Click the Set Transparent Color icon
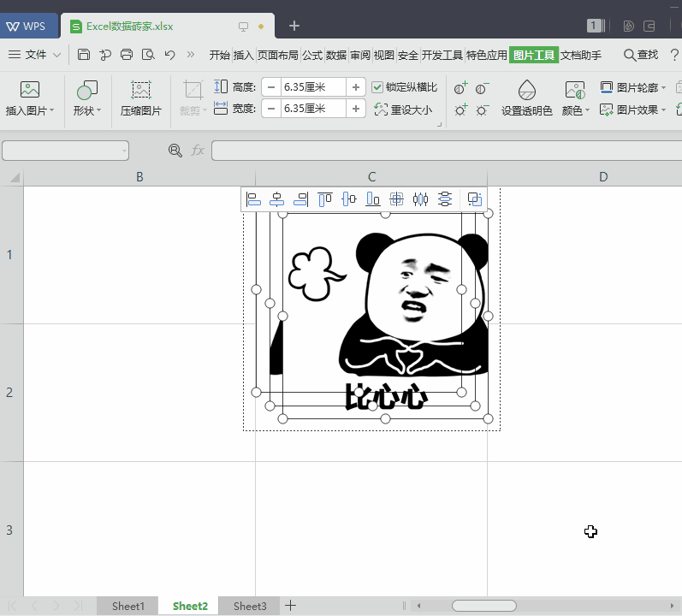The width and height of the screenshot is (682, 616). pos(526,90)
